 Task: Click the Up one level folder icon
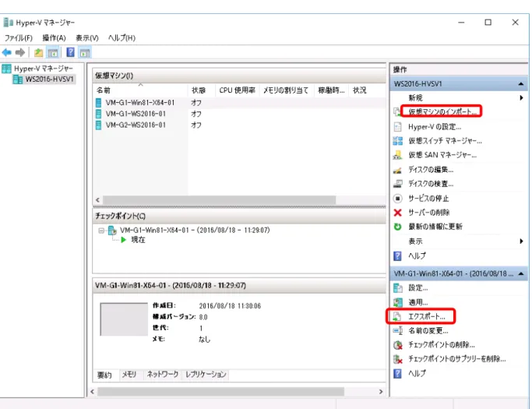(x=38, y=53)
